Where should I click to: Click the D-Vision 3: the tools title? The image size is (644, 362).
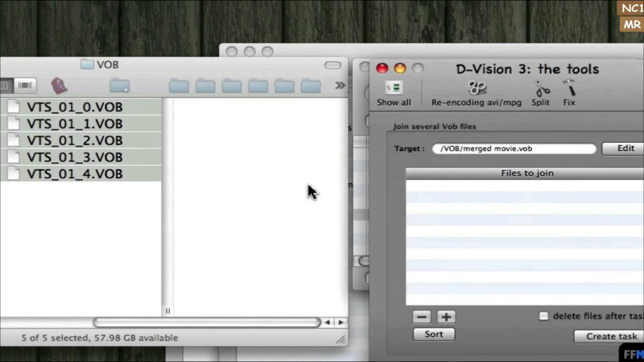527,69
